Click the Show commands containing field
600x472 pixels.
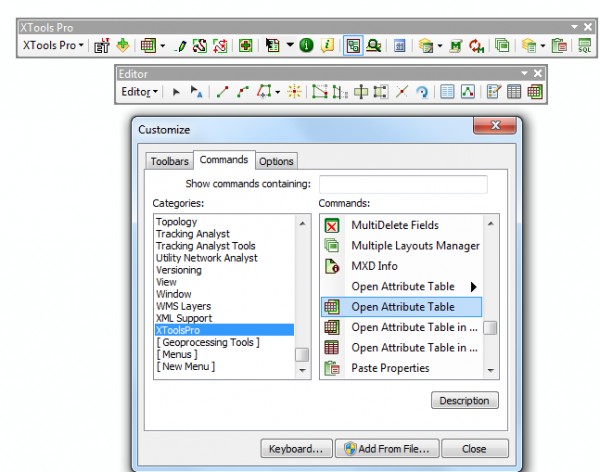tap(403, 184)
